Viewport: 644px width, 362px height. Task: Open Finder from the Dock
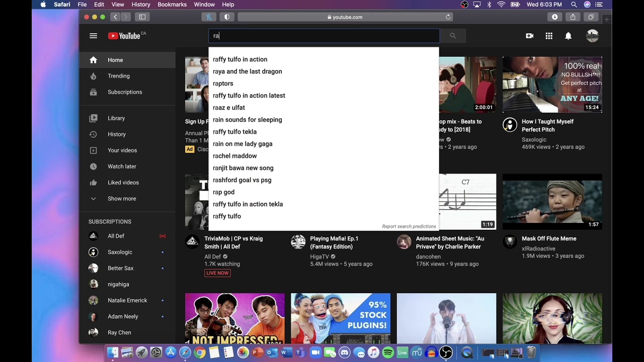(113, 353)
